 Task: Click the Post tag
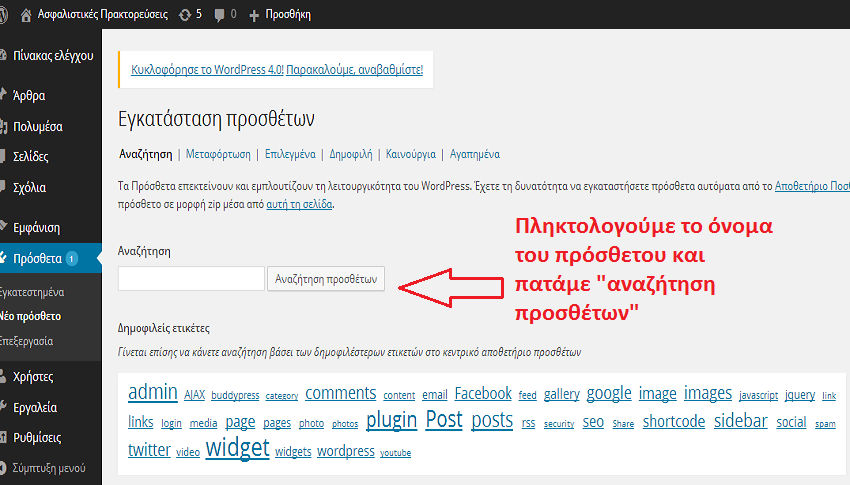point(444,419)
